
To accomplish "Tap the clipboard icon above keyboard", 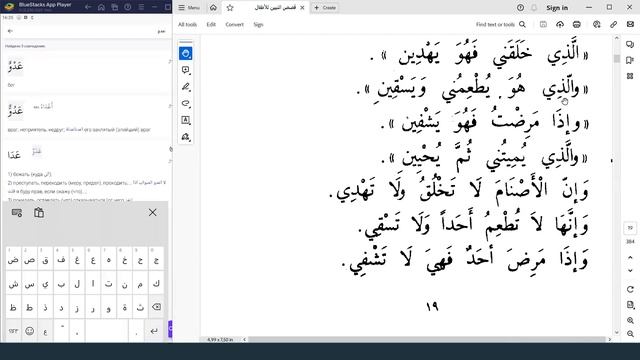I will point(39,213).
